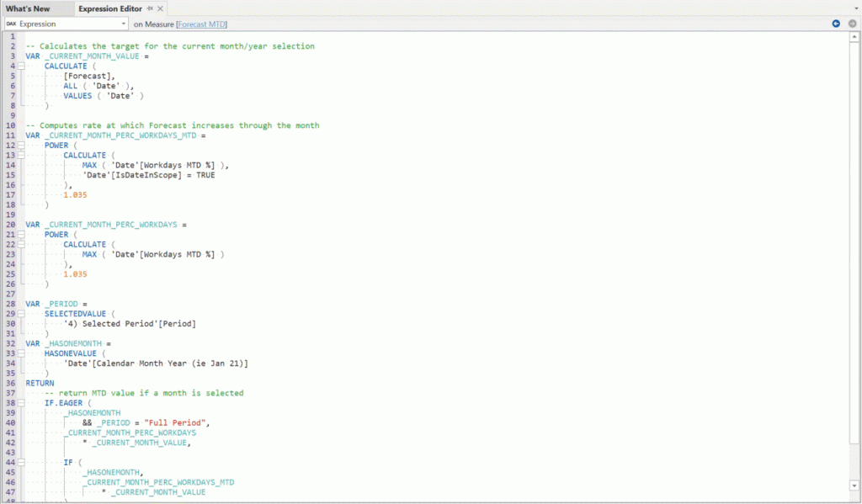Click the gray forward-navigation arrow icon

coord(853,24)
